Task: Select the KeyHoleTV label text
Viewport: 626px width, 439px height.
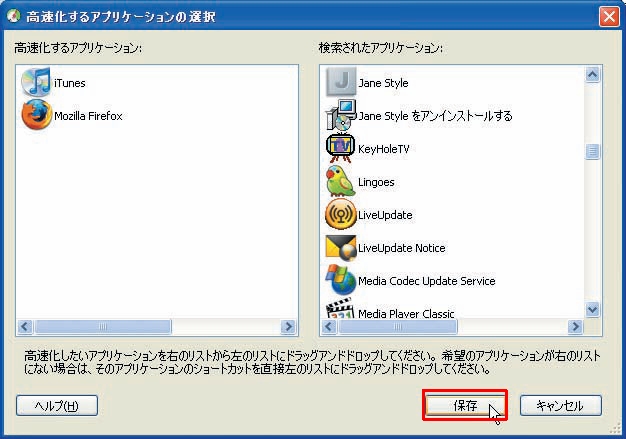Action: point(384,149)
